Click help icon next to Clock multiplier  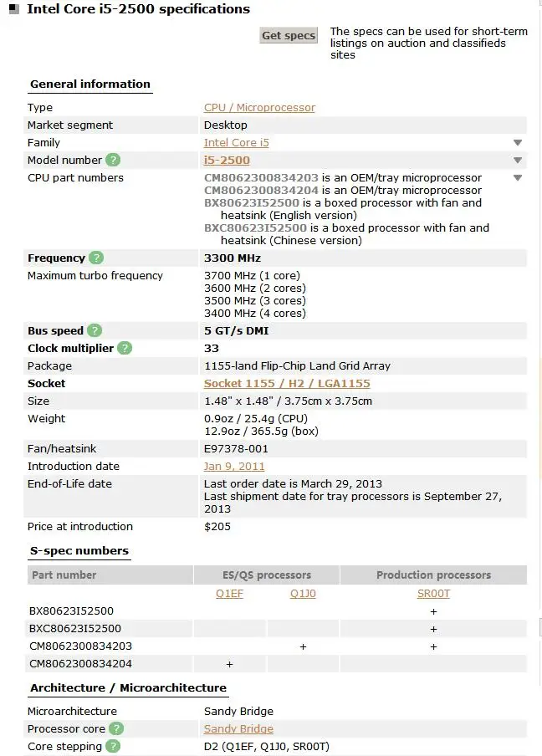pyautogui.click(x=125, y=348)
